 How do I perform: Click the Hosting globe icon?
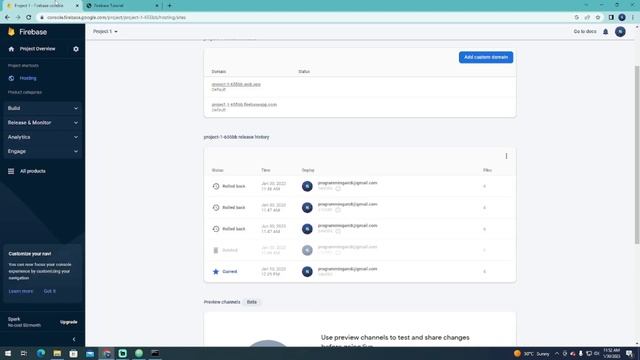click(x=11, y=78)
